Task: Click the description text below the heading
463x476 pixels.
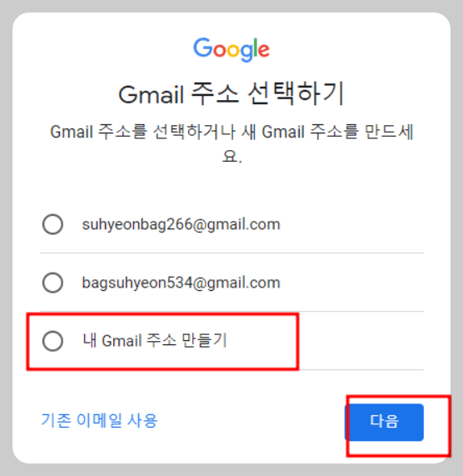Action: click(231, 144)
